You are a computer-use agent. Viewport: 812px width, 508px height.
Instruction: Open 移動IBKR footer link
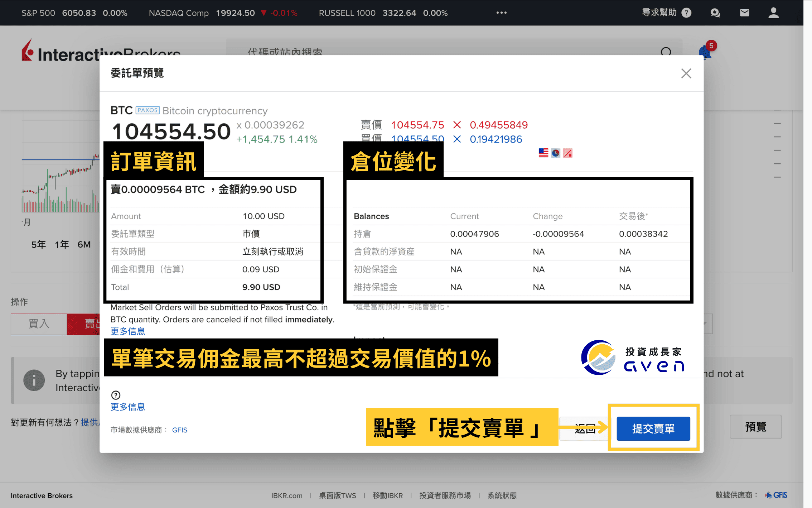point(388,495)
